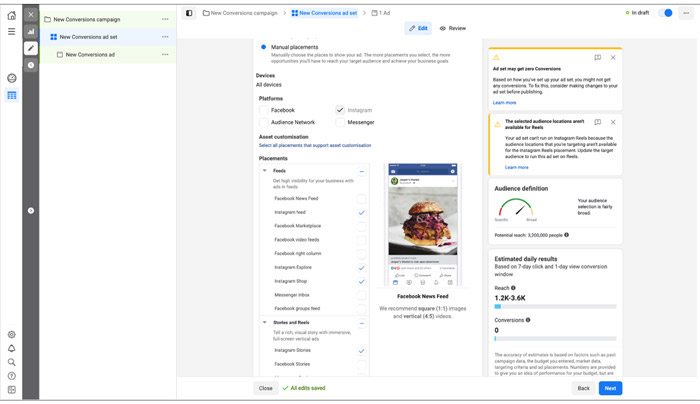
Task: Open more options for New Conversions campaign
Action: (165, 19)
